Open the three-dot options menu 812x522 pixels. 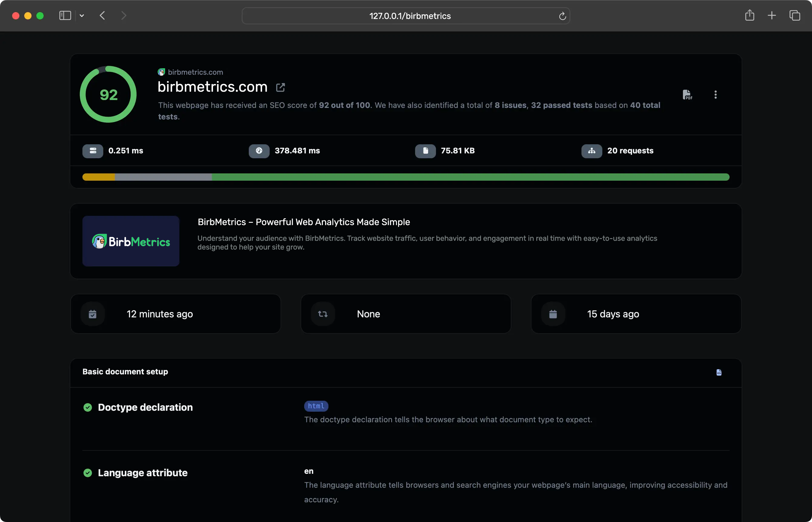coord(715,95)
